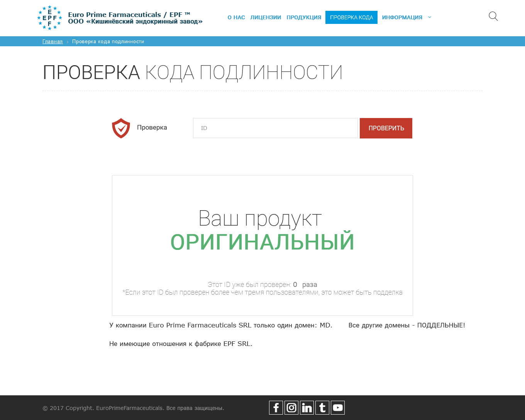Click the Проверка кода подлинности breadcrumb item
This screenshot has height=420, width=525.
tap(108, 42)
